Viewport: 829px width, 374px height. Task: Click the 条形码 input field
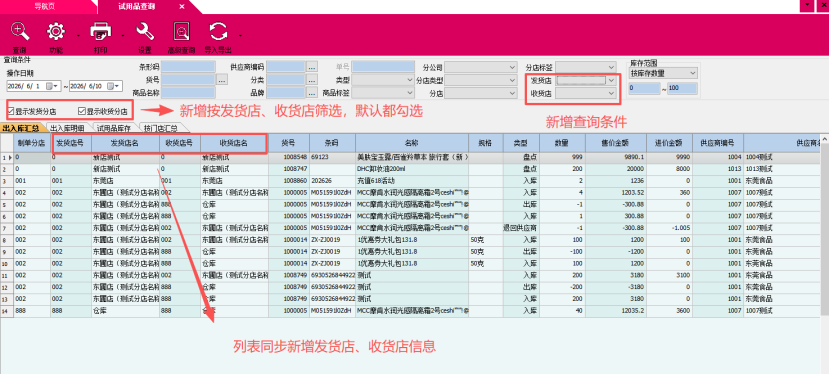[x=188, y=67]
